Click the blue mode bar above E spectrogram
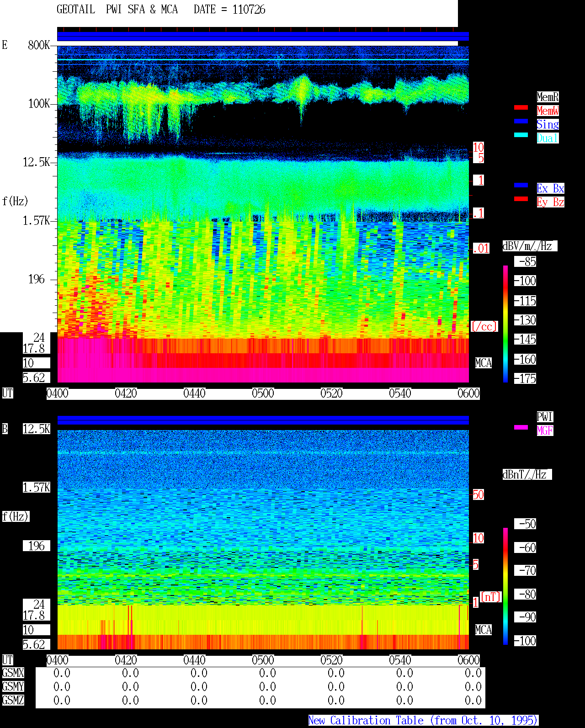Screen dimensions: 585x728 coord(263,37)
